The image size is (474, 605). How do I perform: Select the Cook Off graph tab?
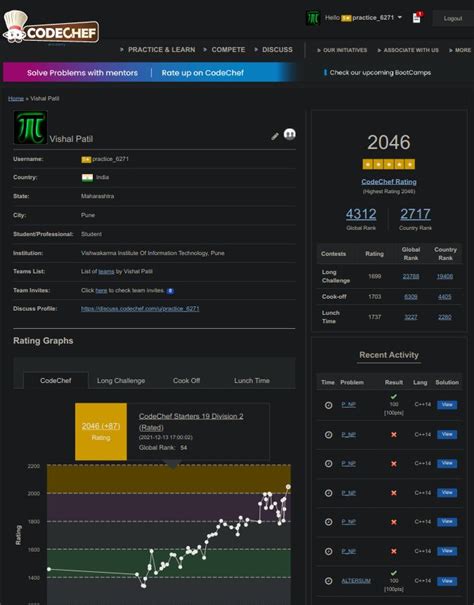[x=186, y=380]
